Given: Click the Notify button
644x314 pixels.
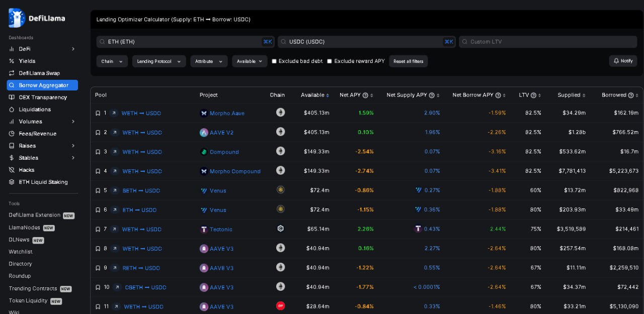Looking at the screenshot, I should (623, 61).
